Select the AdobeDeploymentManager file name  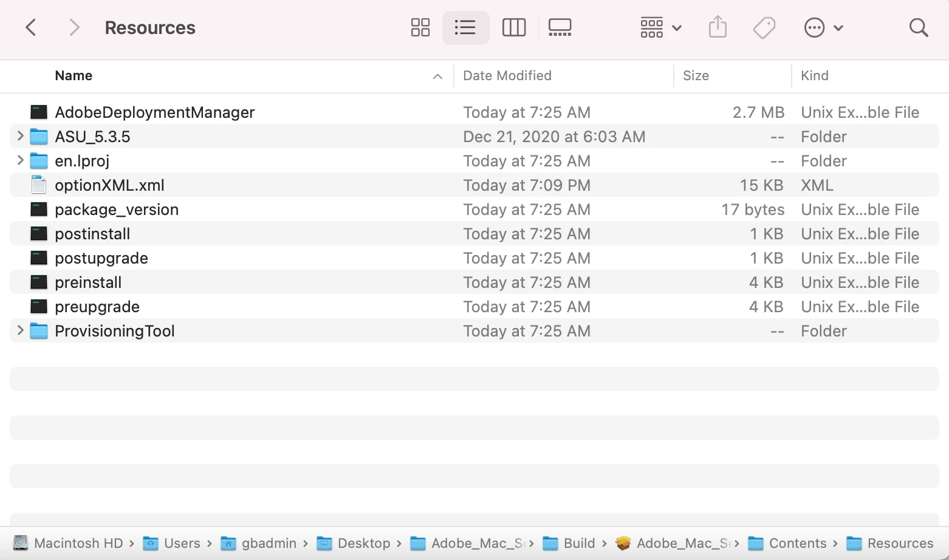pos(154,112)
